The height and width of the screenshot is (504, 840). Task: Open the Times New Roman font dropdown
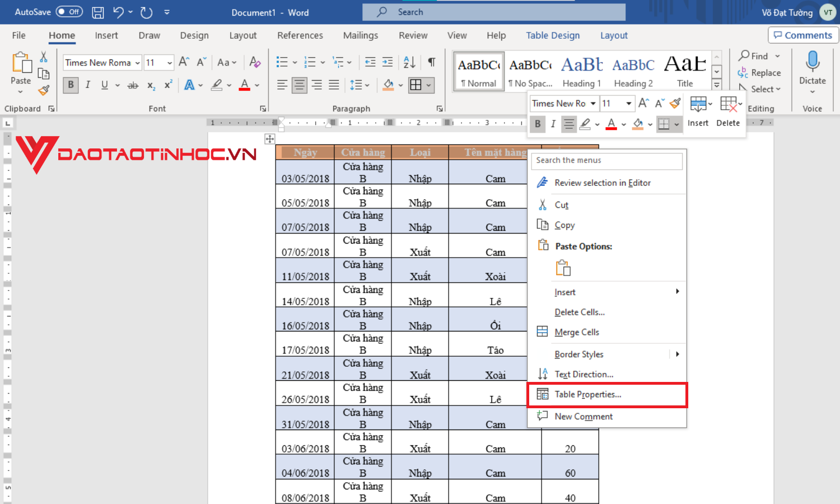coord(138,62)
